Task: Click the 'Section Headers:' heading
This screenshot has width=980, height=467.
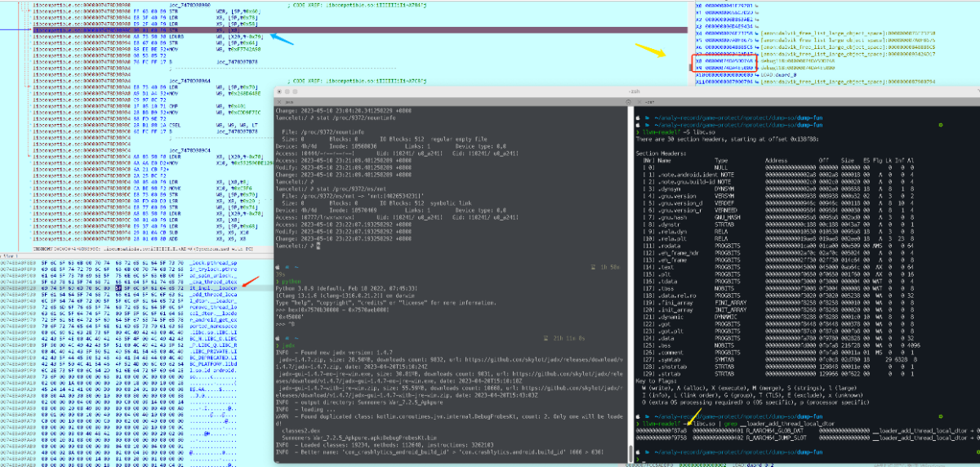Action: pyautogui.click(x=661, y=153)
